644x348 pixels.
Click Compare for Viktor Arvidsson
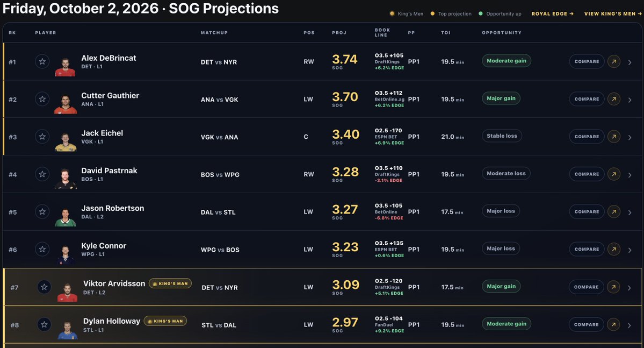click(586, 287)
